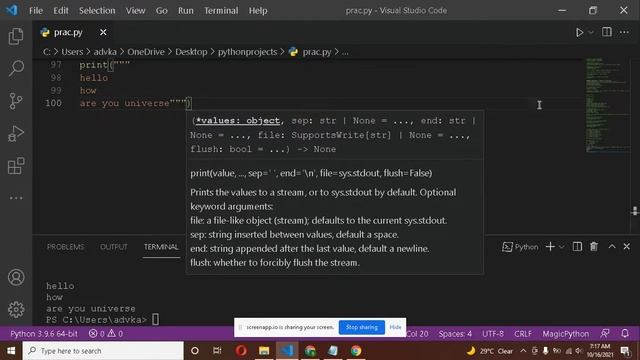640x360 pixels.
Task: Create a new terminal with plus icon
Action: 550,247
